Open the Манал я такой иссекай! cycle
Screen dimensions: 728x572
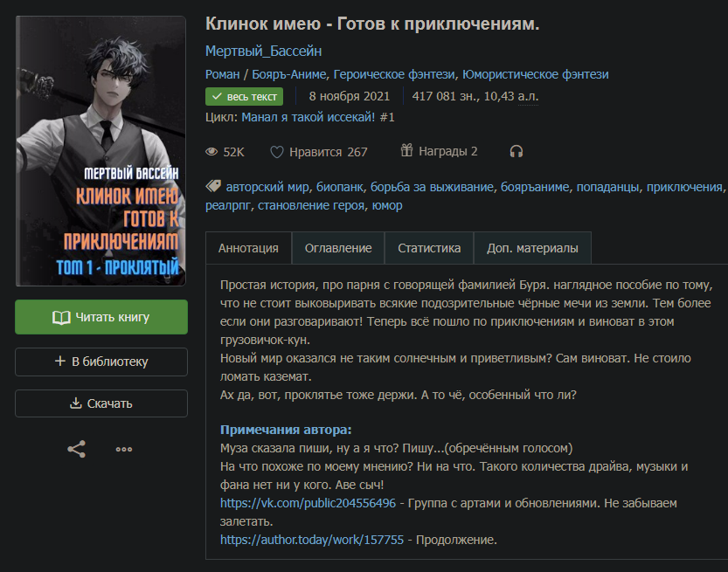tap(309, 117)
